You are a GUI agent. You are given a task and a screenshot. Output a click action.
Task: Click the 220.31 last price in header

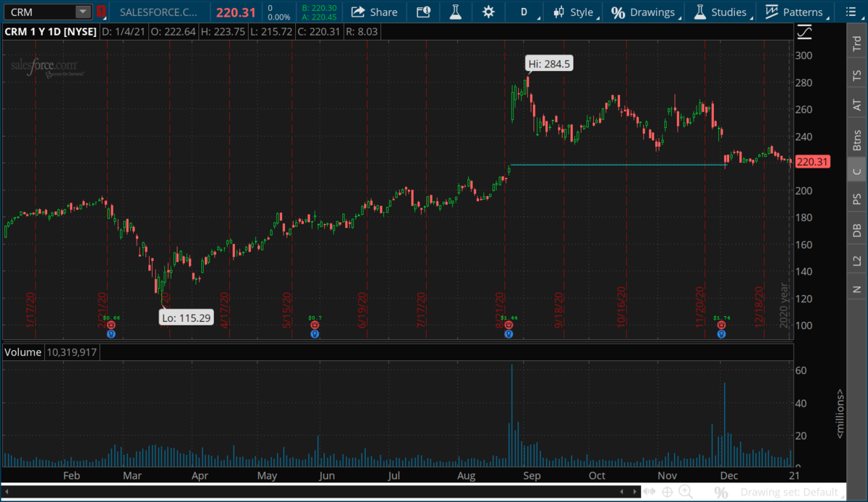[237, 12]
